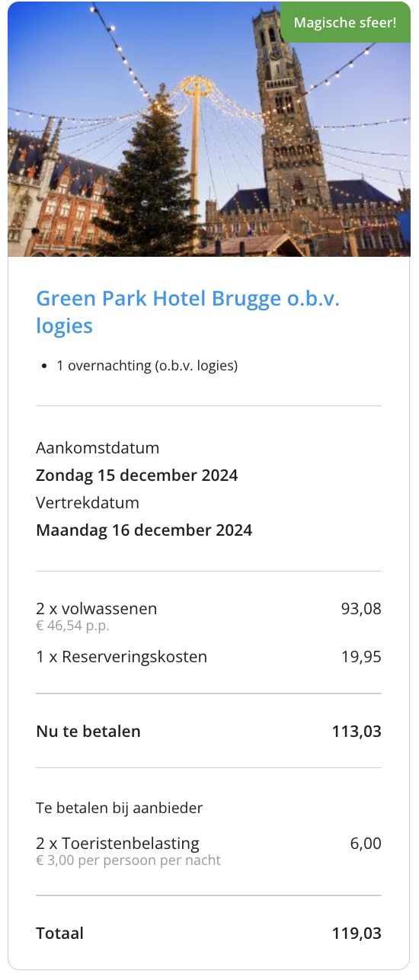Click the Magische sfeer! green badge
Viewport: 419px width, 980px height.
coord(345,22)
